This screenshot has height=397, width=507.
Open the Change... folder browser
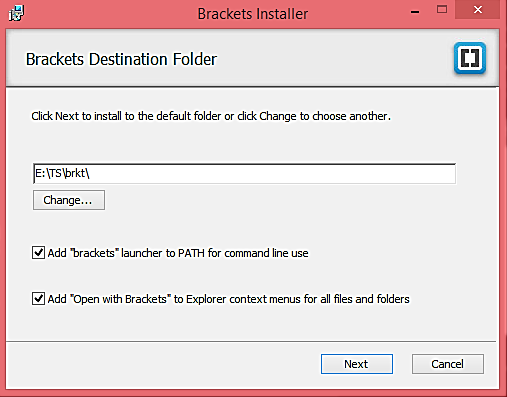coord(69,200)
